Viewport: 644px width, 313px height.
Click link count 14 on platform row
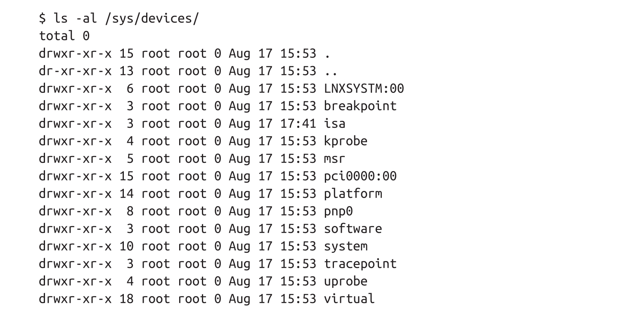(126, 193)
